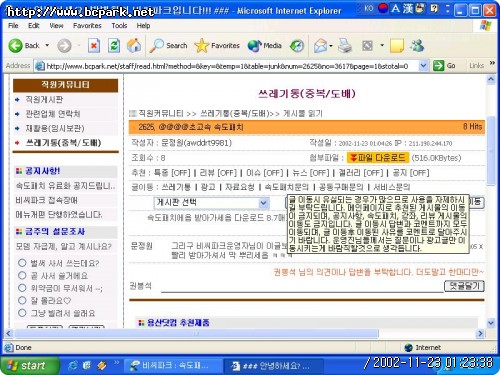Click the horizontal scrollbar thumb
The image size is (500, 375).
pyautogui.click(x=196, y=333)
